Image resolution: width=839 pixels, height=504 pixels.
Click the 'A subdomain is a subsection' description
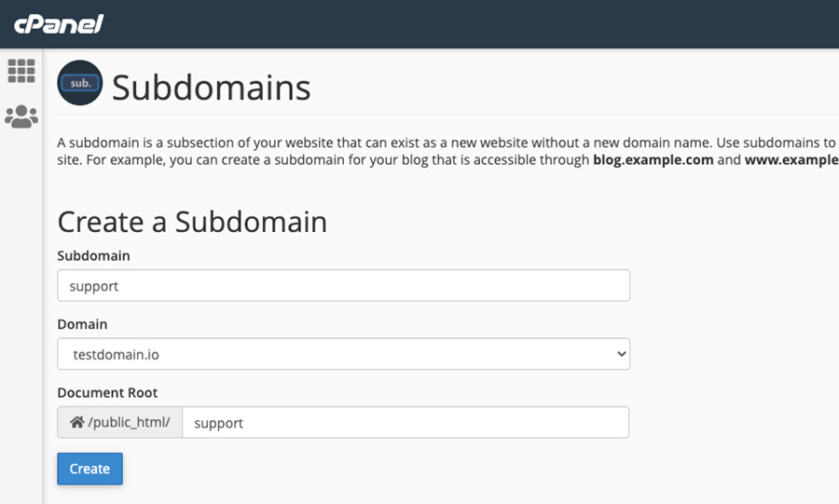[373, 143]
